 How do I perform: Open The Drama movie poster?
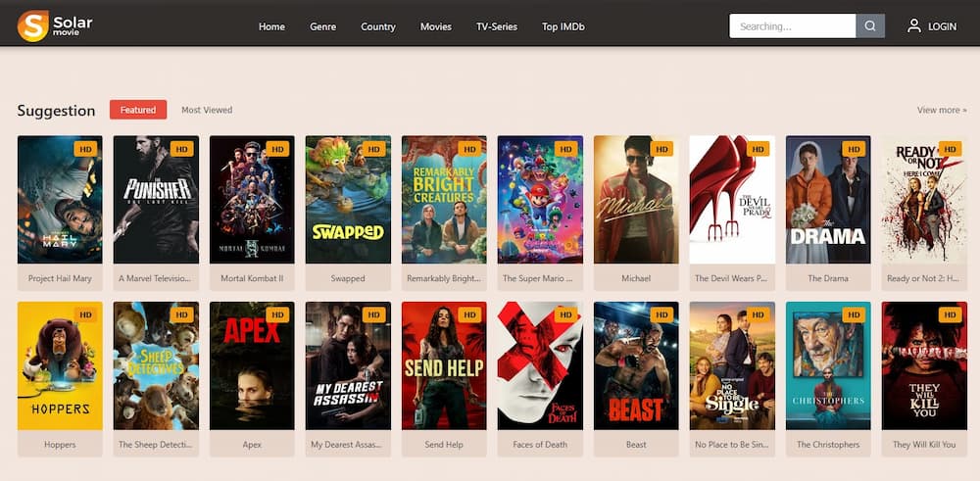tap(828, 199)
